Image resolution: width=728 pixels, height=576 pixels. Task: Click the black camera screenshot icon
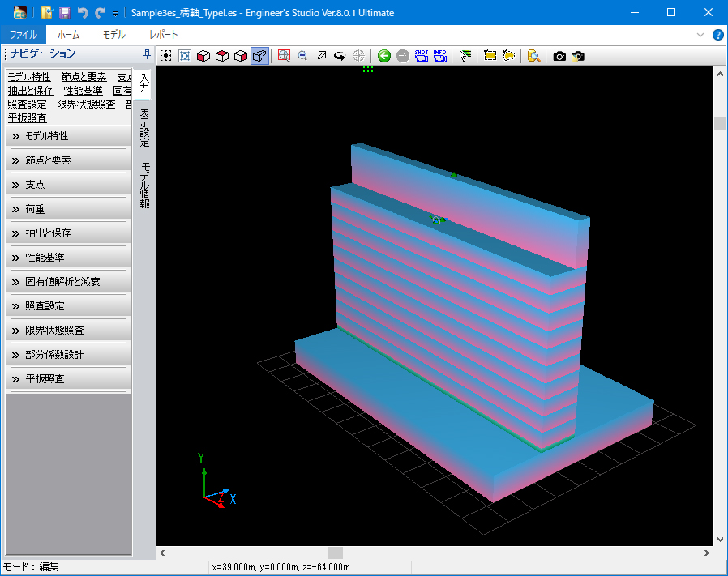[559, 56]
